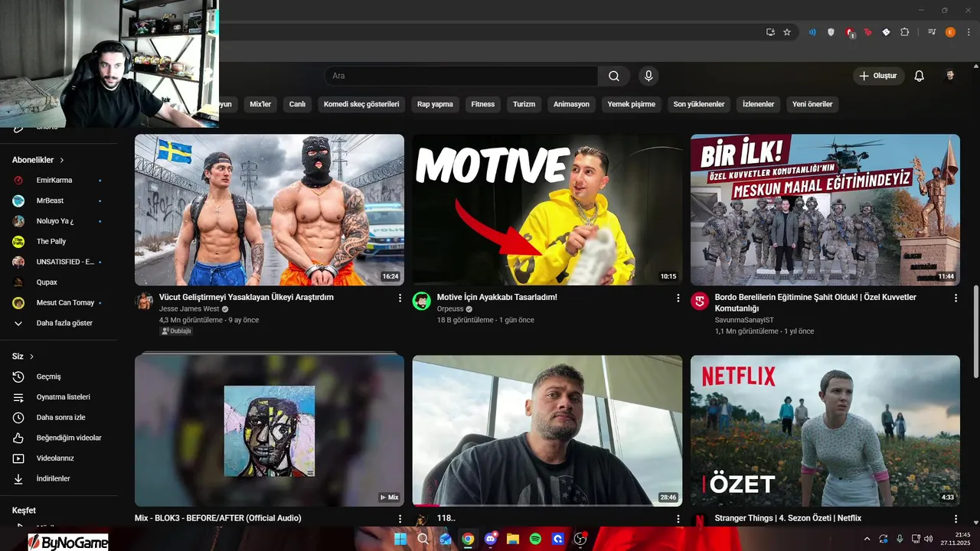Select the Fitness chip
The image size is (980, 551).
click(x=483, y=104)
